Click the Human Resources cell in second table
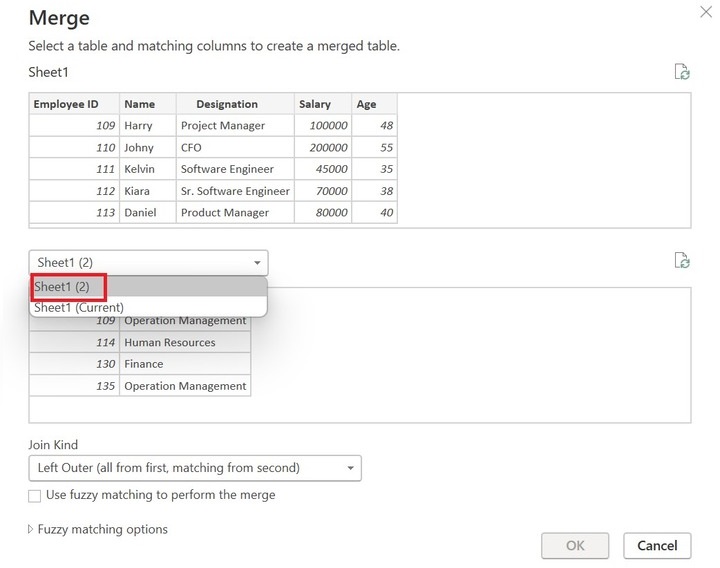720x568 pixels. 170,342
